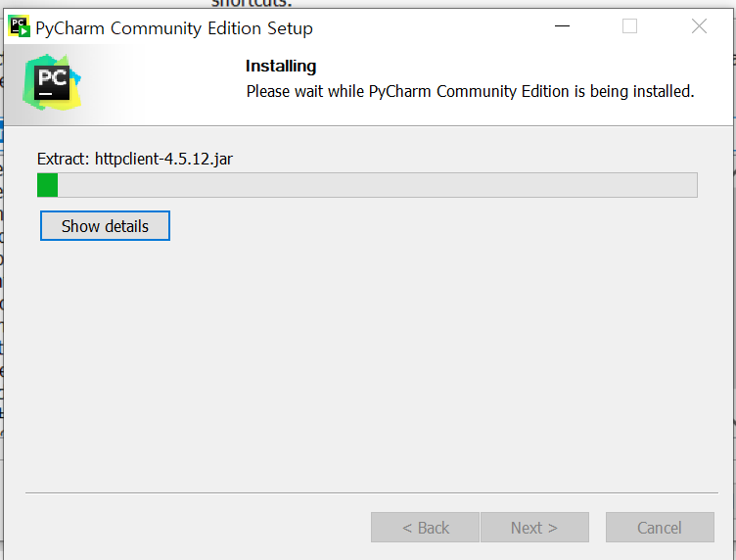This screenshot has width=736, height=560.
Task: Click the Show details button
Action: click(105, 226)
